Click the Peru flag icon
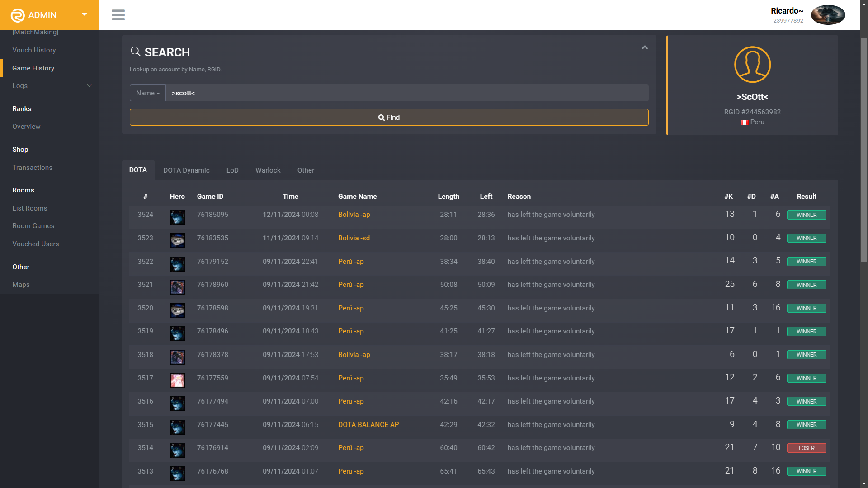The height and width of the screenshot is (488, 868). [x=744, y=122]
